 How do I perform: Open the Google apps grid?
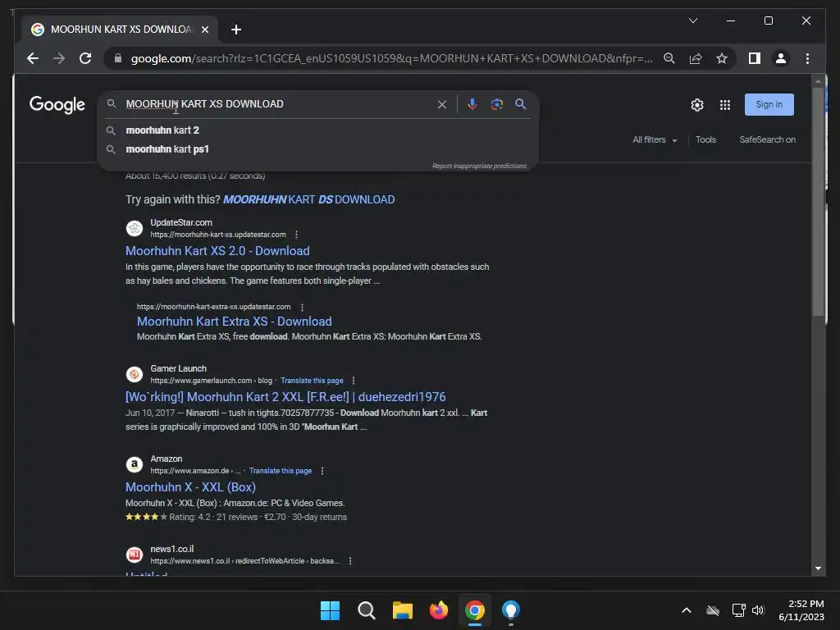(x=725, y=105)
